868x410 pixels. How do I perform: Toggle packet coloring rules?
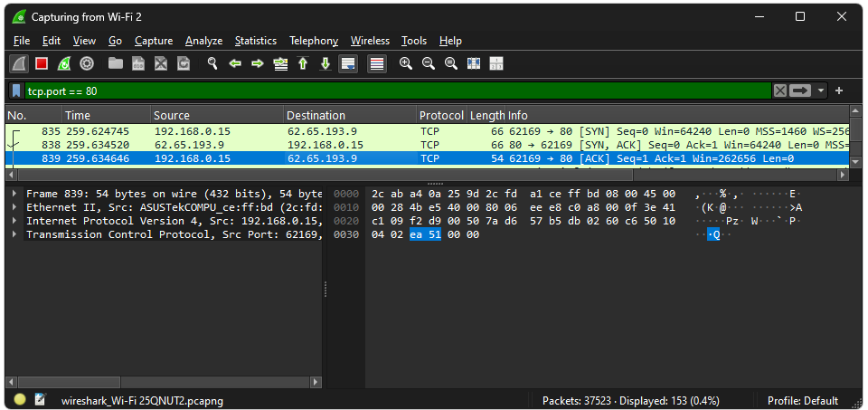tap(377, 63)
